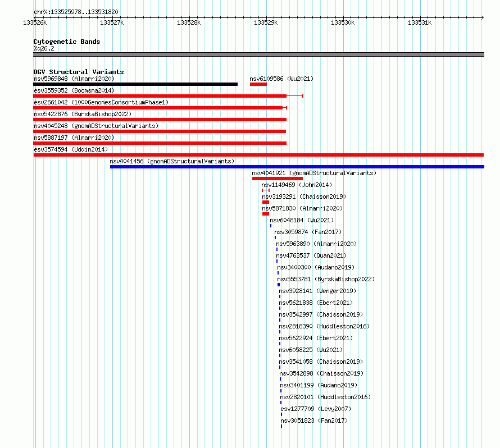Open esv3559352 (Boomsma2014) variant
Viewport: 500px width, 448px height.
click(x=74, y=90)
